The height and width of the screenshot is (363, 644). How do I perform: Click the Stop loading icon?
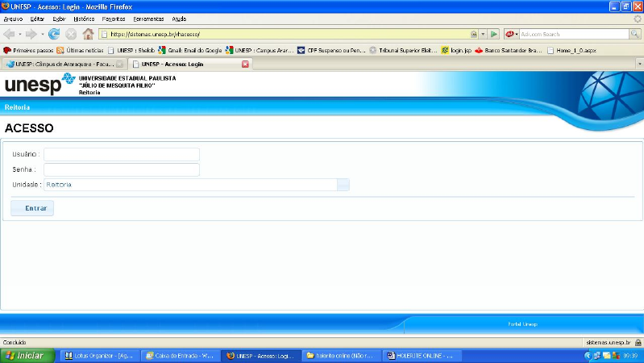tap(71, 34)
